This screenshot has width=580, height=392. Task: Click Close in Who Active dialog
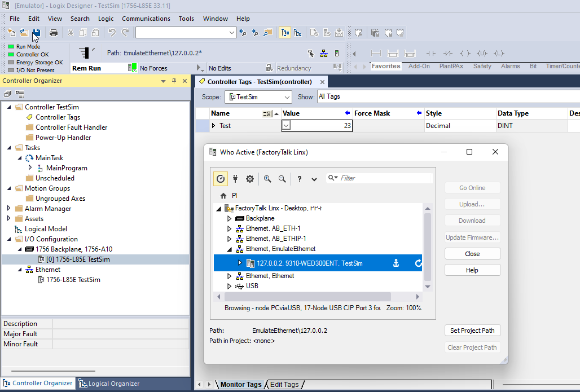point(472,254)
